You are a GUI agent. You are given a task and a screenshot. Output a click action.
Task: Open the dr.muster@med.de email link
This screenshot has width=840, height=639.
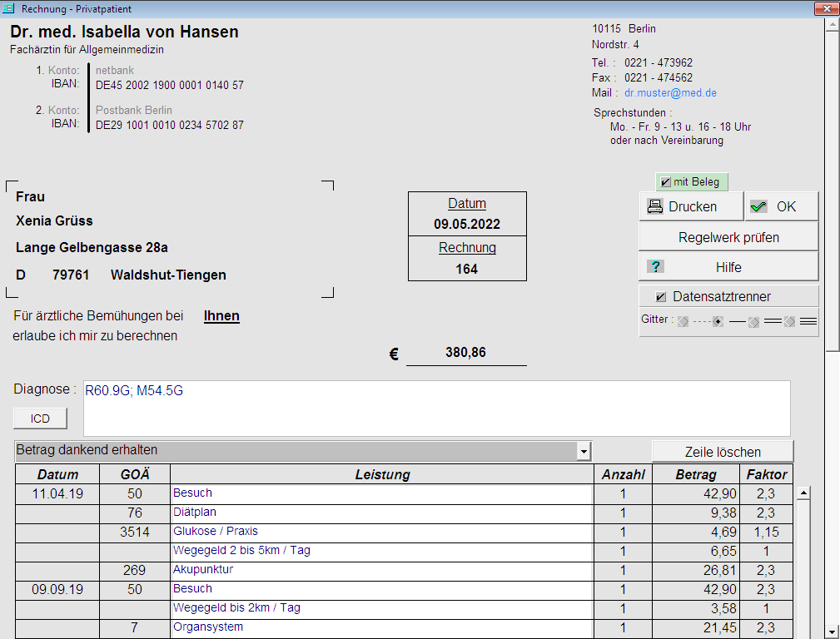click(x=670, y=93)
